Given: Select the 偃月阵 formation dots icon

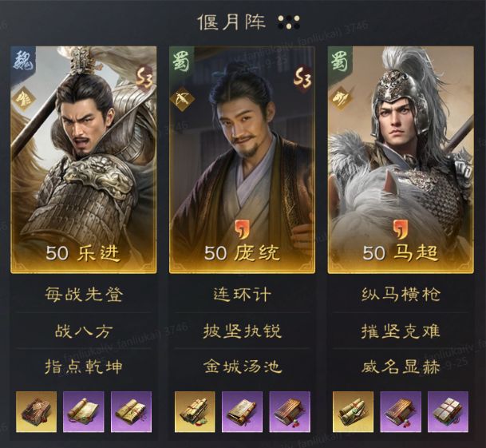Looking at the screenshot, I should click(289, 22).
